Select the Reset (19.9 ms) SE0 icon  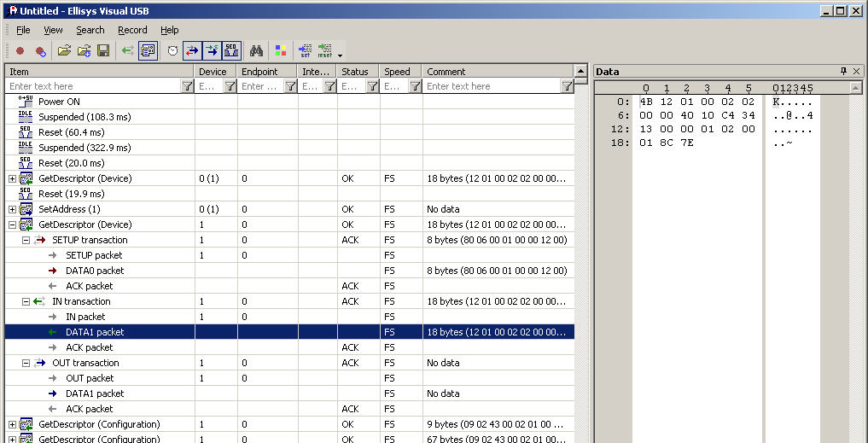tap(26, 194)
